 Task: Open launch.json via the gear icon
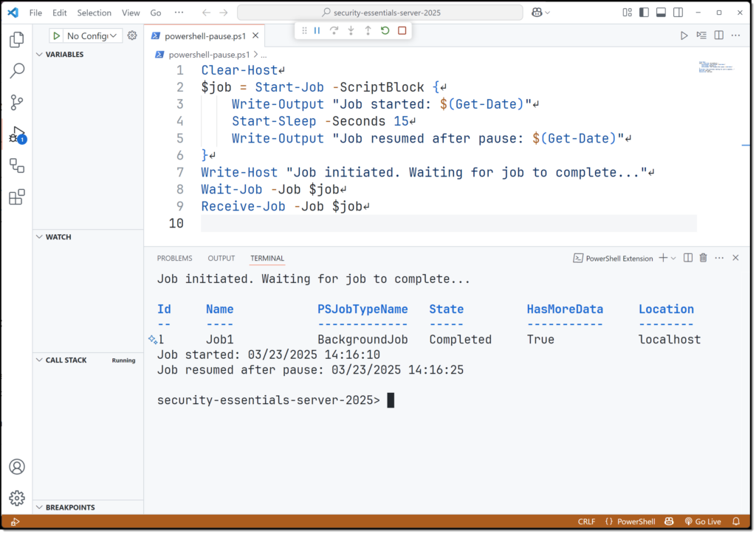click(132, 35)
